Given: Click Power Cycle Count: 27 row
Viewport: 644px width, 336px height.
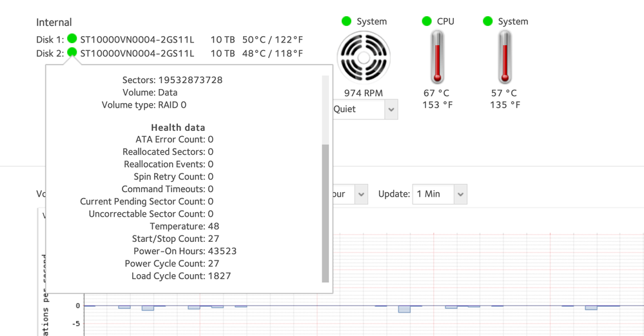Looking at the screenshot, I should pos(172,264).
